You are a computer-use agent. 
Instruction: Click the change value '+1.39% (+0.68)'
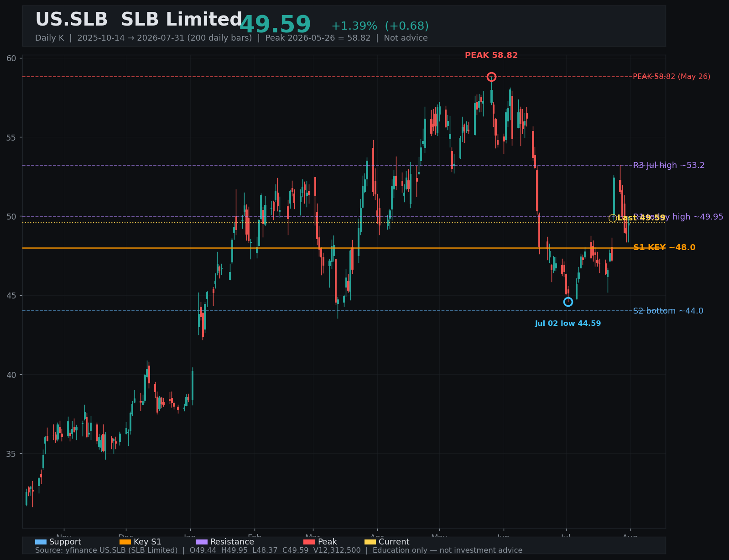[380, 26]
